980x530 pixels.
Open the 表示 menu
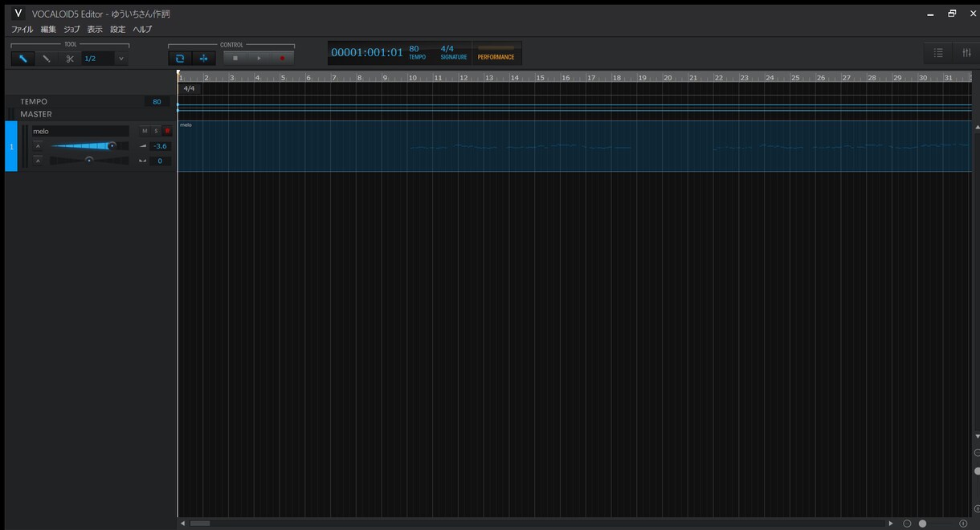pyautogui.click(x=95, y=30)
